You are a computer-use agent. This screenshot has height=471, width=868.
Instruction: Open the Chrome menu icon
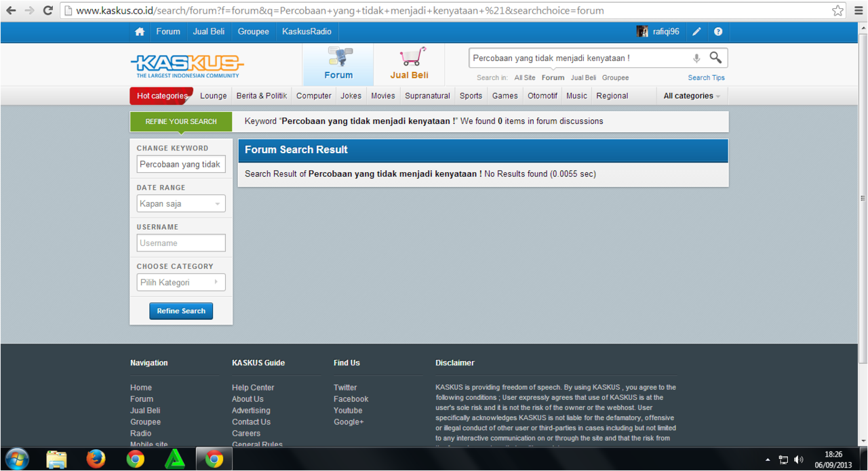[x=859, y=10]
